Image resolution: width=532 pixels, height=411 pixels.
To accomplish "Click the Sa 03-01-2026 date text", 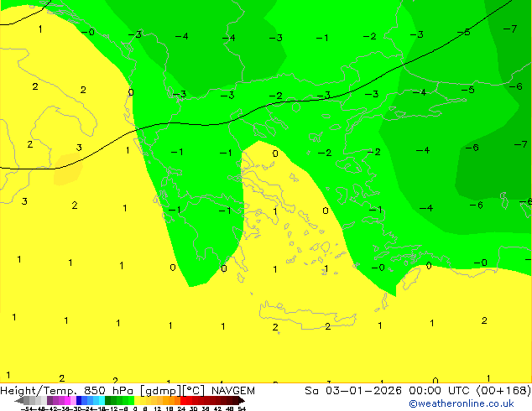I will click(353, 391).
